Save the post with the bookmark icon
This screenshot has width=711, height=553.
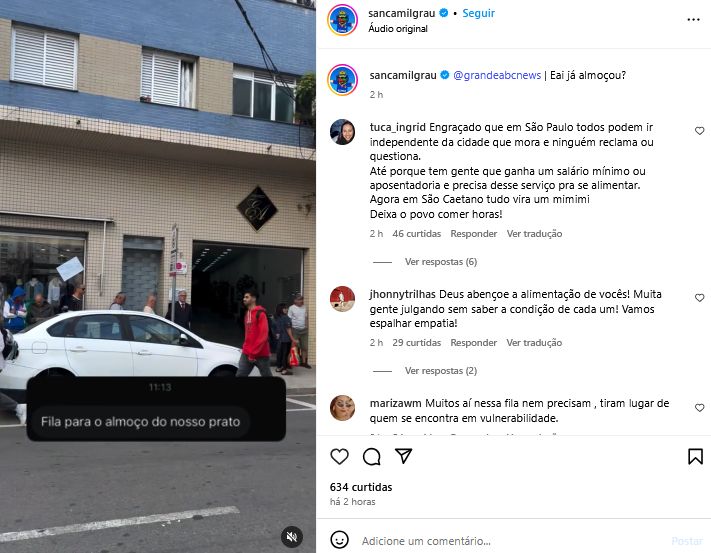tap(695, 456)
